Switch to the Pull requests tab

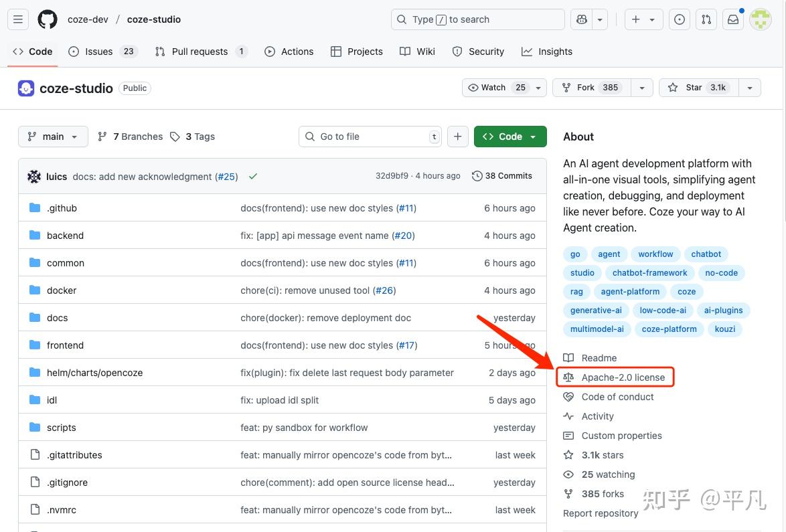tap(202, 52)
